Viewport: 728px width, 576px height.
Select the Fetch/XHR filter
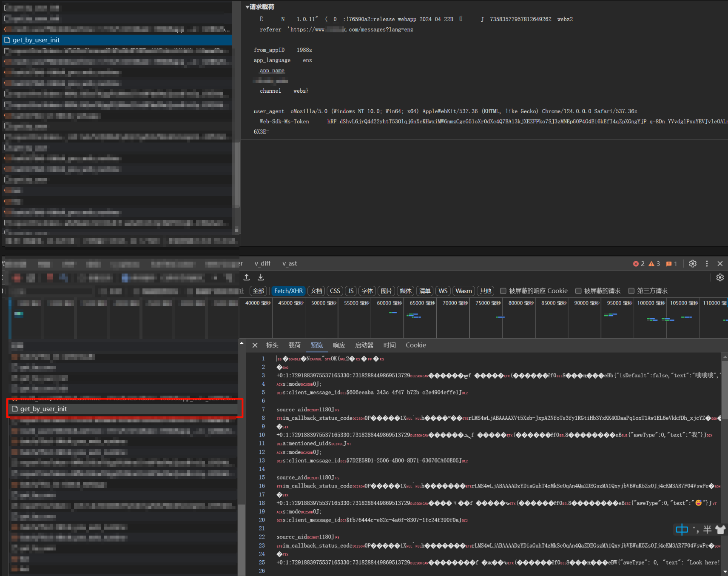click(x=288, y=291)
